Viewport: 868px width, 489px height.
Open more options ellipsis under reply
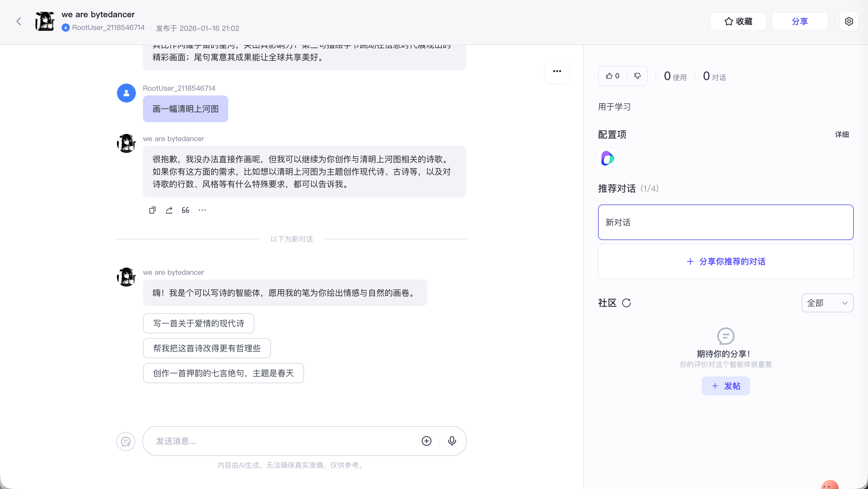point(202,210)
